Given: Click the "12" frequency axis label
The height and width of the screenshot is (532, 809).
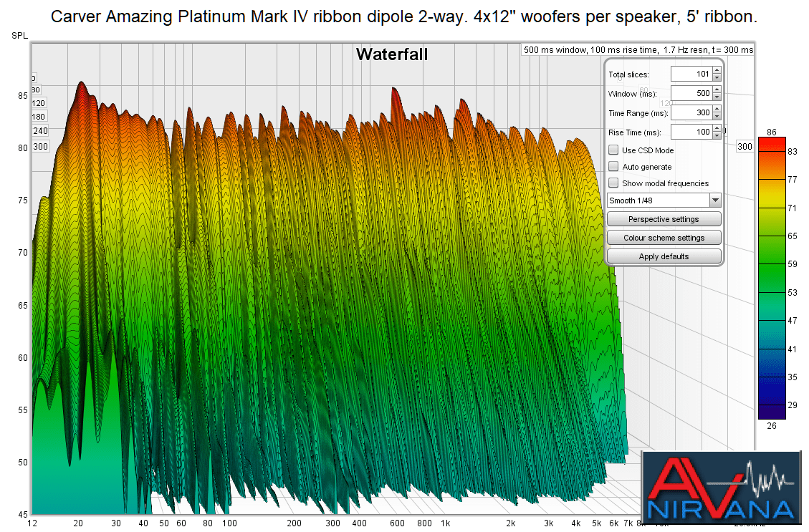Looking at the screenshot, I should 32,523.
